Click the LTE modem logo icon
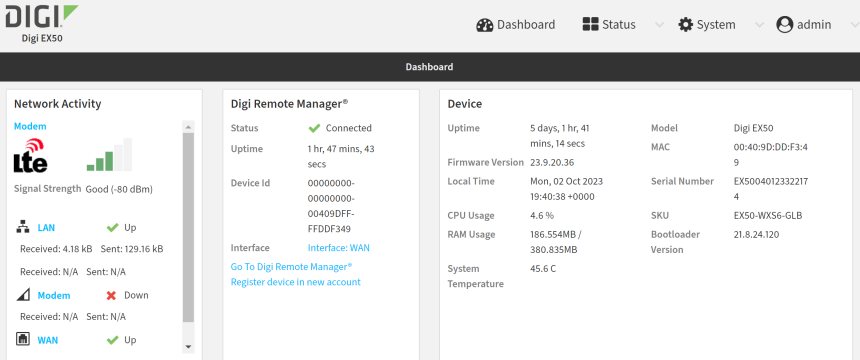Image resolution: width=860 pixels, height=360 pixels. pos(31,155)
